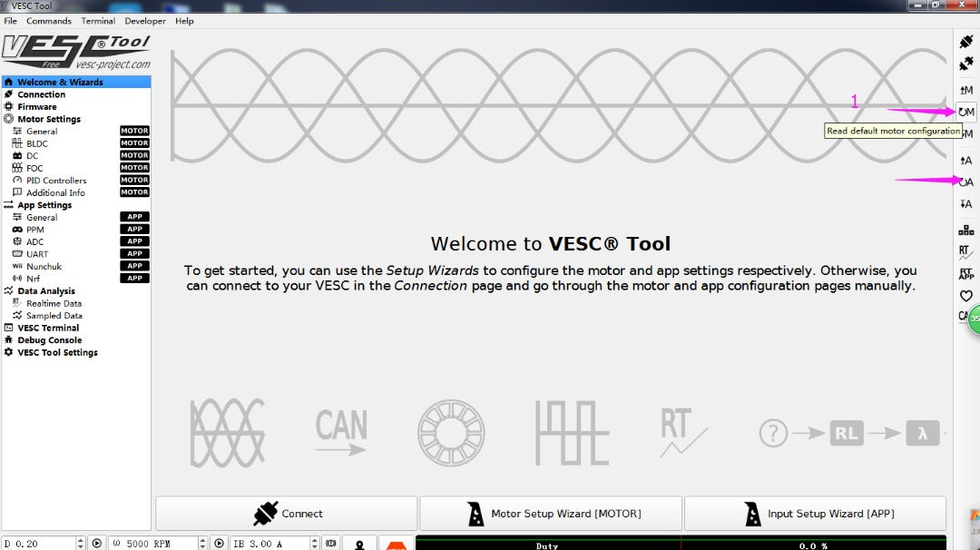Open the PPM app settings
The height and width of the screenshot is (550, 980).
click(x=76, y=230)
